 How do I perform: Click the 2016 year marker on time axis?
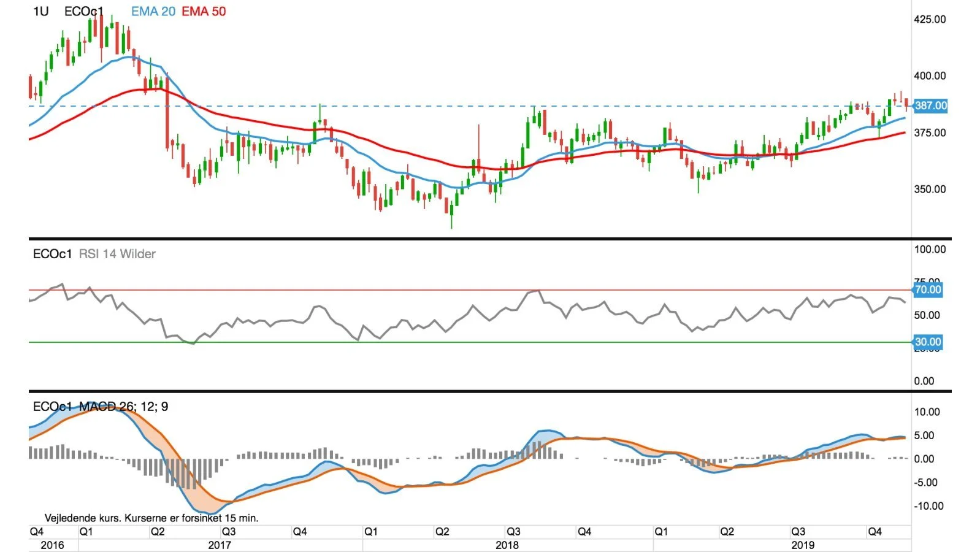pyautogui.click(x=52, y=545)
